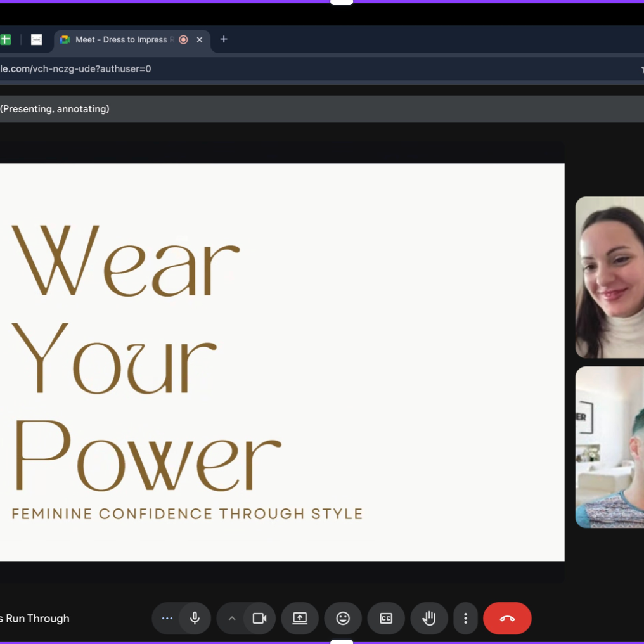Turn off the camera
This screenshot has height=644, width=644.
259,618
